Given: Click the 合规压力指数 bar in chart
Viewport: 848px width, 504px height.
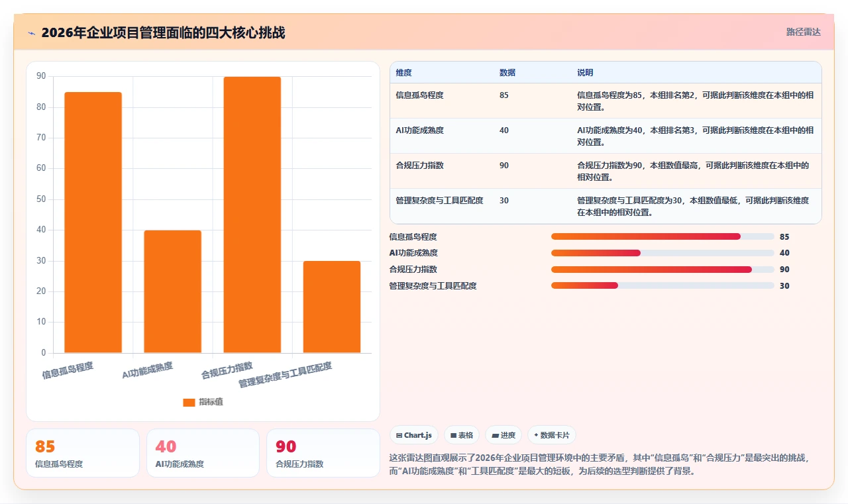Looking at the screenshot, I should coord(252,215).
